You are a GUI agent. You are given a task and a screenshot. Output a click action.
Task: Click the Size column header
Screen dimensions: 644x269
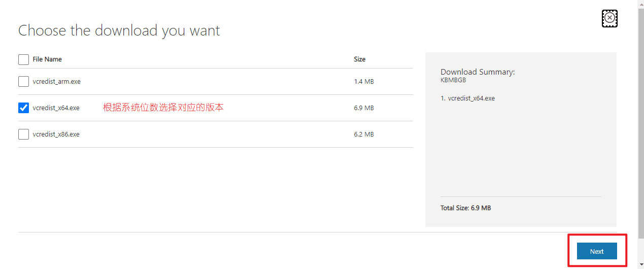pos(359,59)
